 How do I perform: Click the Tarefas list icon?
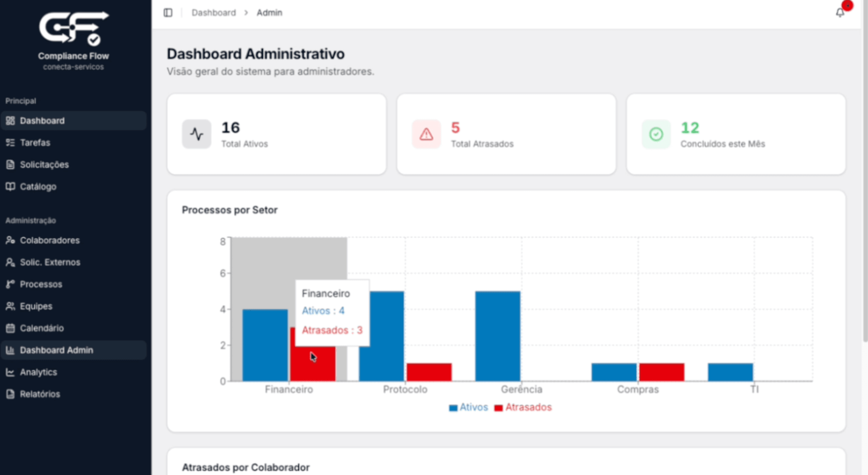10,142
